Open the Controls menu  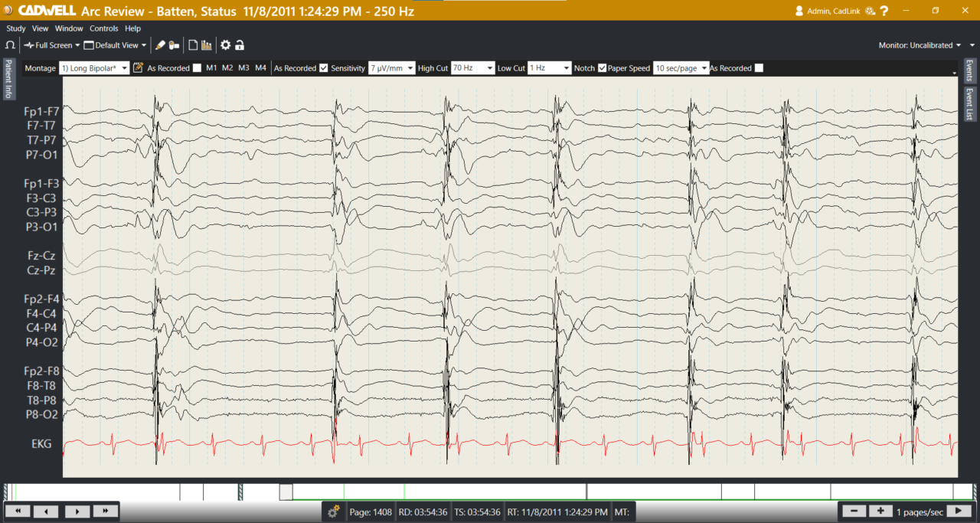(104, 28)
